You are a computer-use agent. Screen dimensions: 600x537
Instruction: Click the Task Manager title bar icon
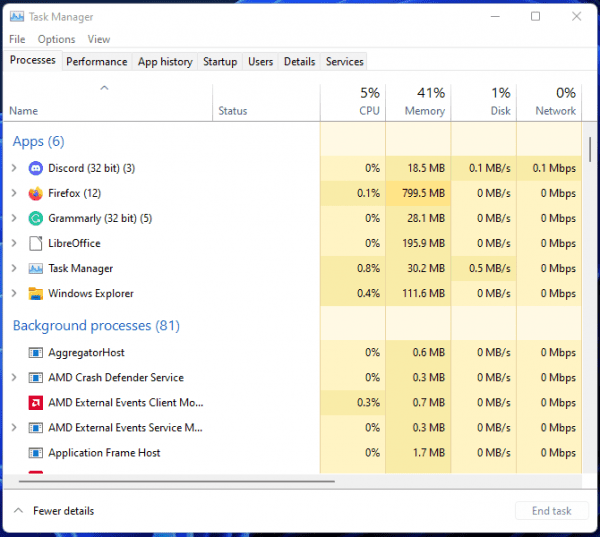(x=17, y=16)
